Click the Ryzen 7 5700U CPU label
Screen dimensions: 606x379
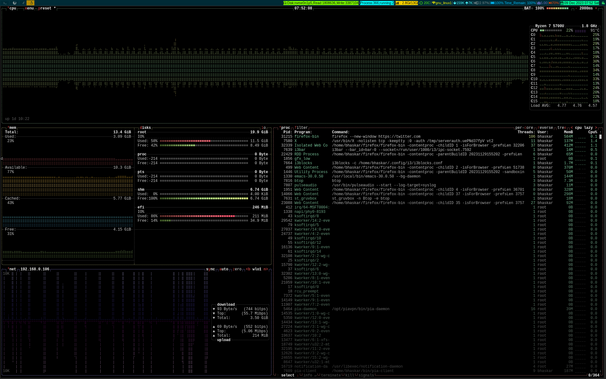pos(550,26)
